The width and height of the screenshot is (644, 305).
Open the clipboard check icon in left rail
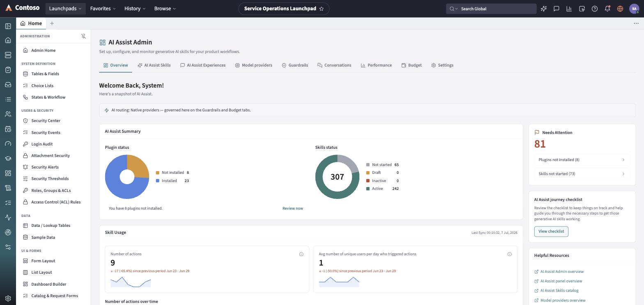tap(8, 70)
